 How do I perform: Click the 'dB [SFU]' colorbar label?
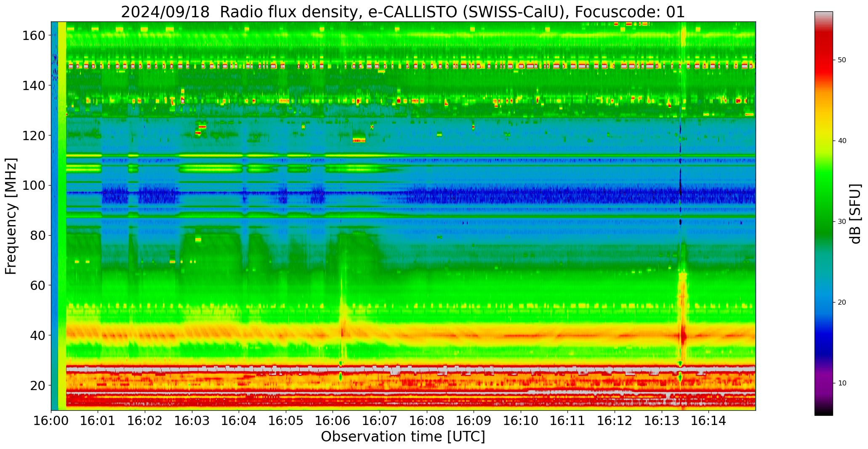856,214
